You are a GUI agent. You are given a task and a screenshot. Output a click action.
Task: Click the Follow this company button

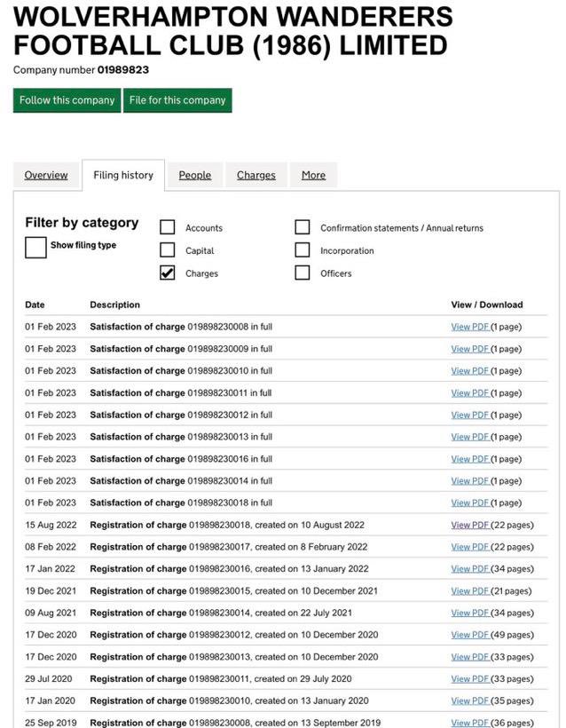(67, 100)
